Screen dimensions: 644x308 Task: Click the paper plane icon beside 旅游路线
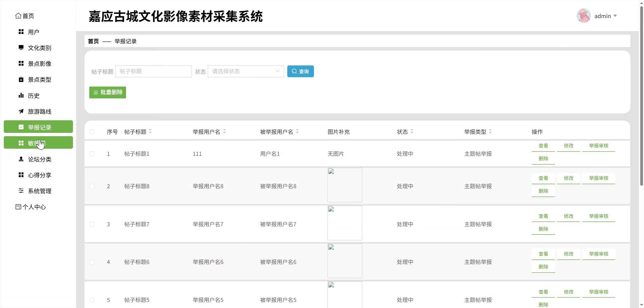(21, 111)
